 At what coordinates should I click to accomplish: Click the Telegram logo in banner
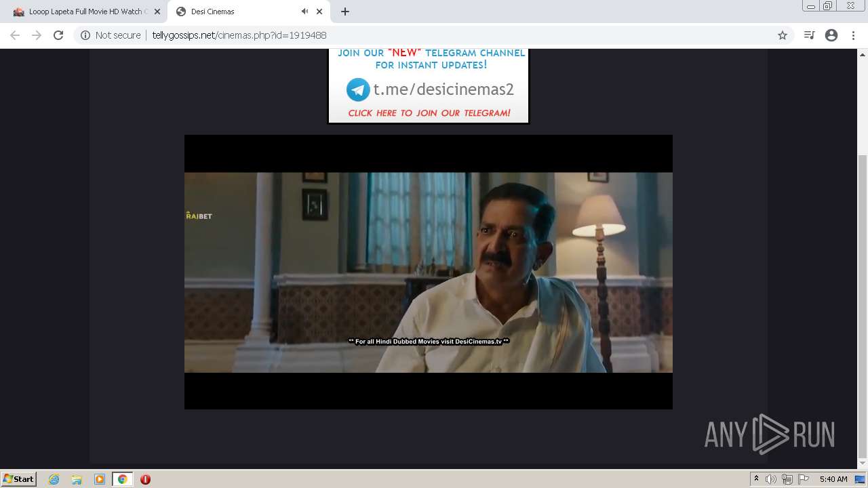pos(358,89)
